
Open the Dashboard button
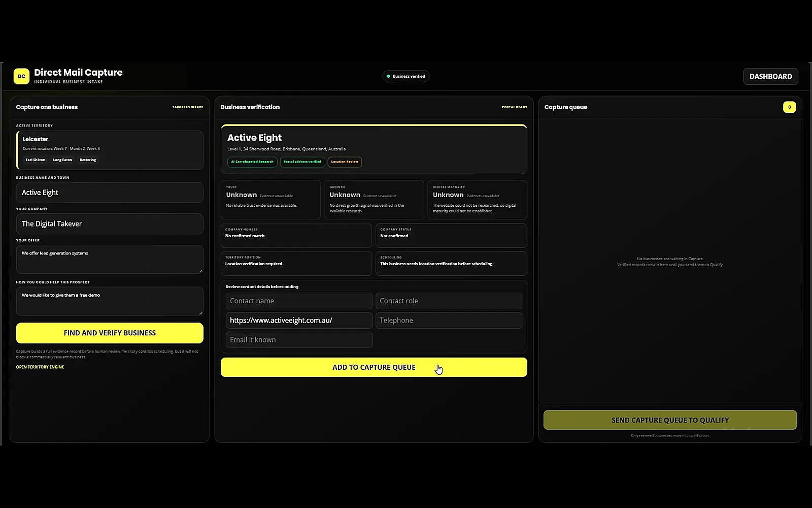coord(770,76)
